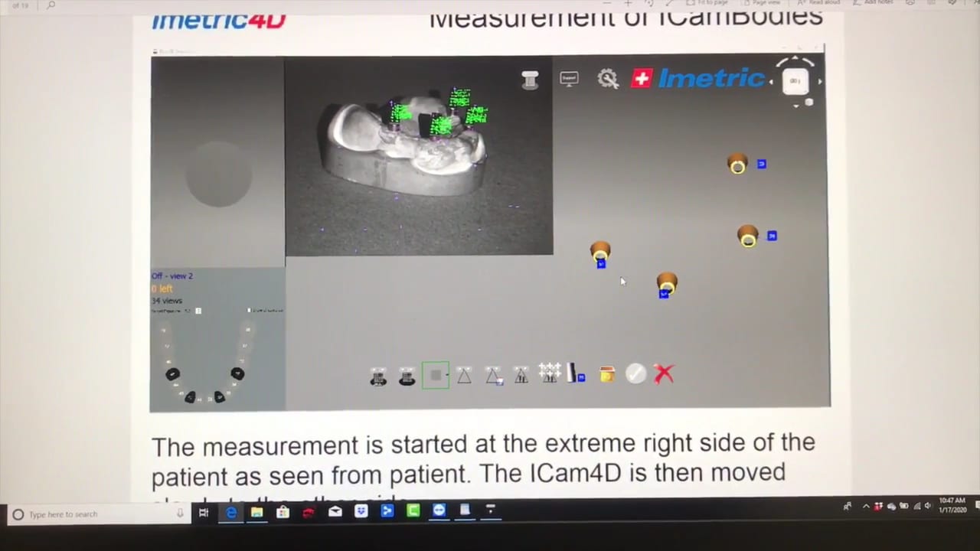The height and width of the screenshot is (551, 980).
Task: Cancel using the red X icon
Action: pyautogui.click(x=664, y=373)
